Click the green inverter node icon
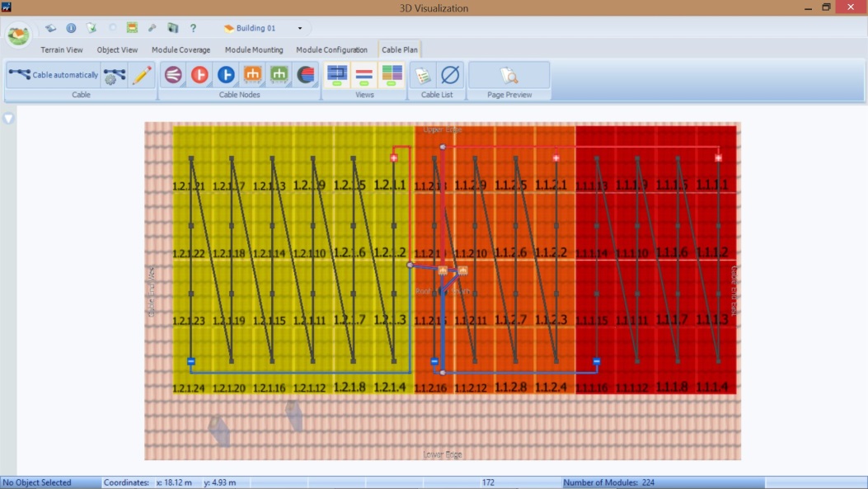868x489 pixels. click(x=279, y=75)
